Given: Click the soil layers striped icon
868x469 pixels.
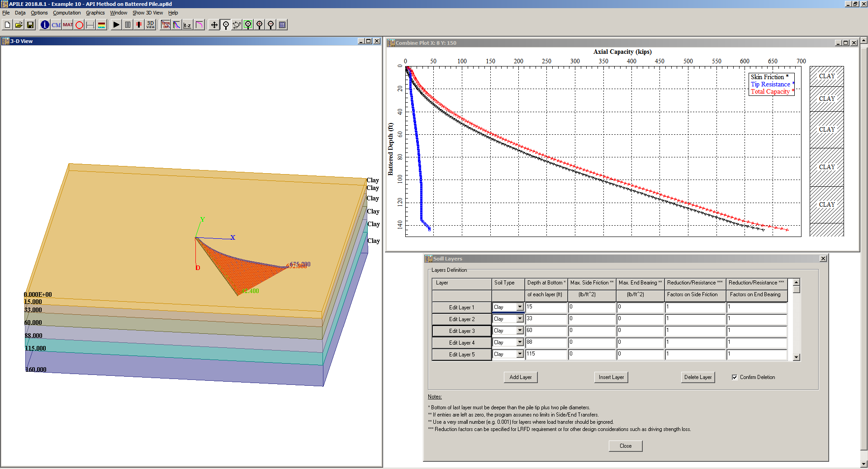Looking at the screenshot, I should [102, 25].
